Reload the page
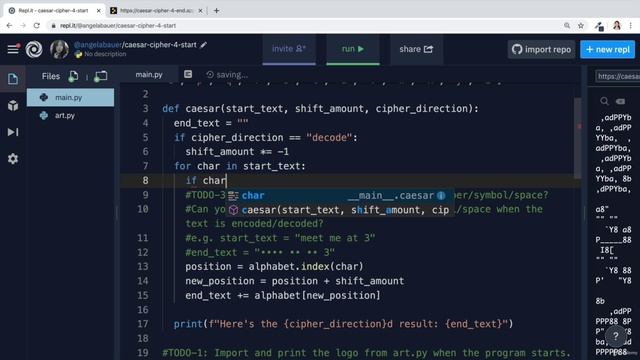The height and width of the screenshot is (360, 640). [37, 25]
